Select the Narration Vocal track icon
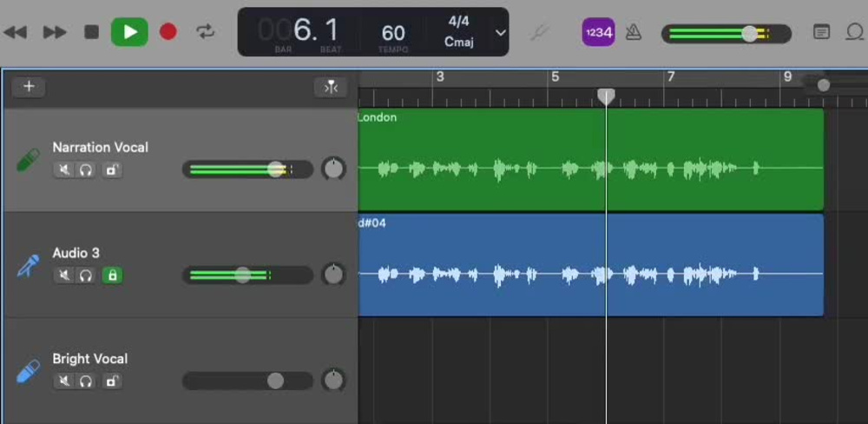This screenshot has height=424, width=868. (x=29, y=160)
